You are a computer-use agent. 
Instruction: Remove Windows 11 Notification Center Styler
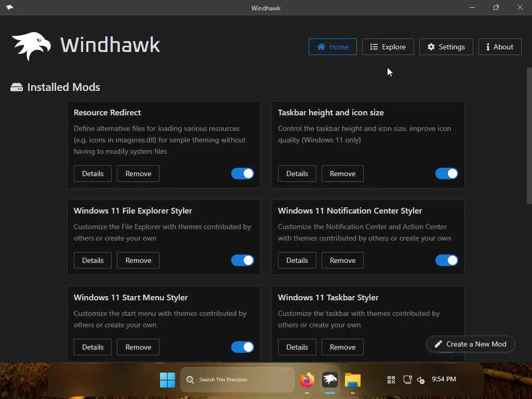[x=342, y=260]
